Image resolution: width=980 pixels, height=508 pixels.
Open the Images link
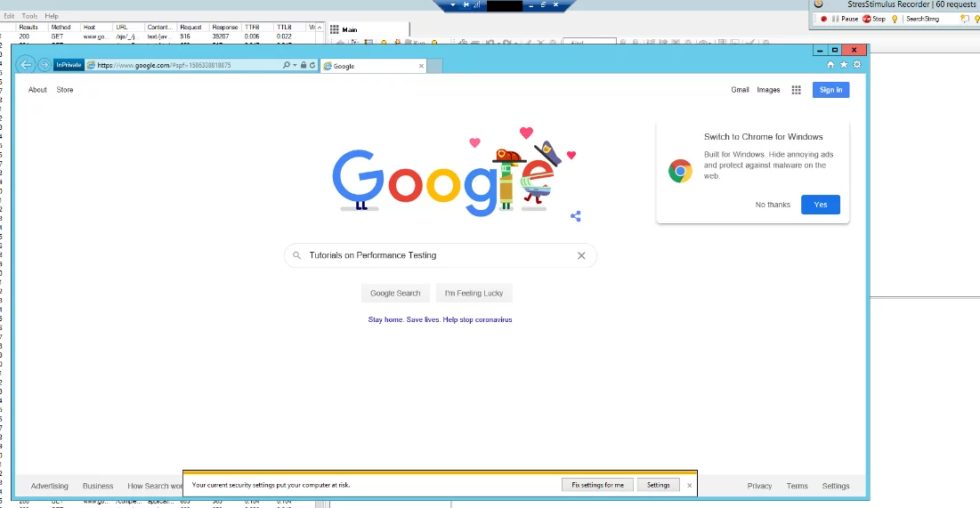[x=768, y=90]
